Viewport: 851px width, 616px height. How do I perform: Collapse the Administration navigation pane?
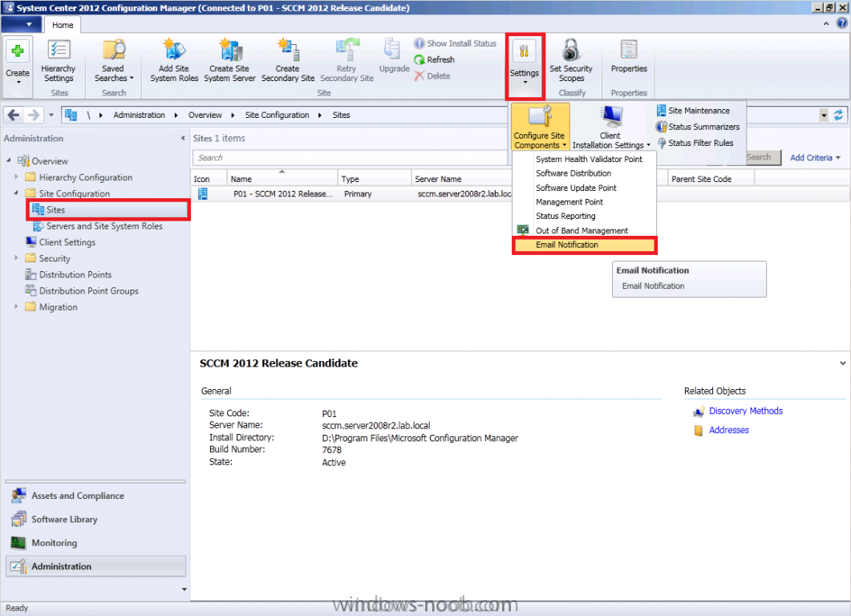[x=183, y=139]
